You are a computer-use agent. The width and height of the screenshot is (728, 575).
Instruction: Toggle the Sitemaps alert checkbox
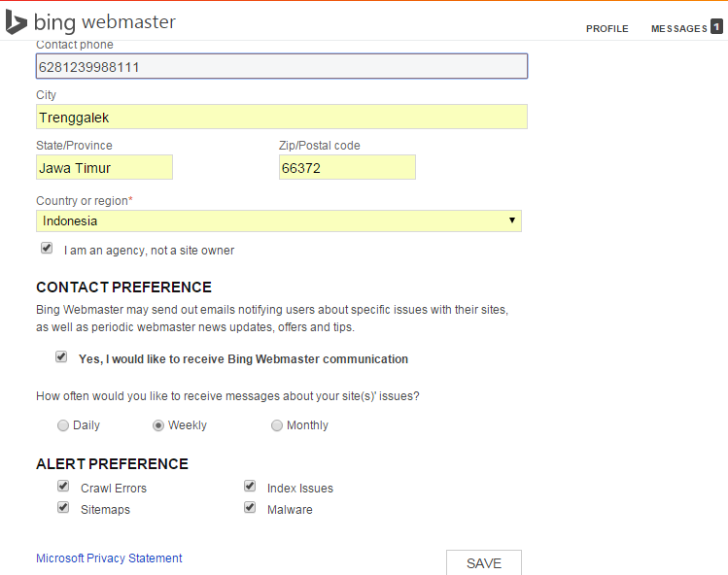click(63, 508)
